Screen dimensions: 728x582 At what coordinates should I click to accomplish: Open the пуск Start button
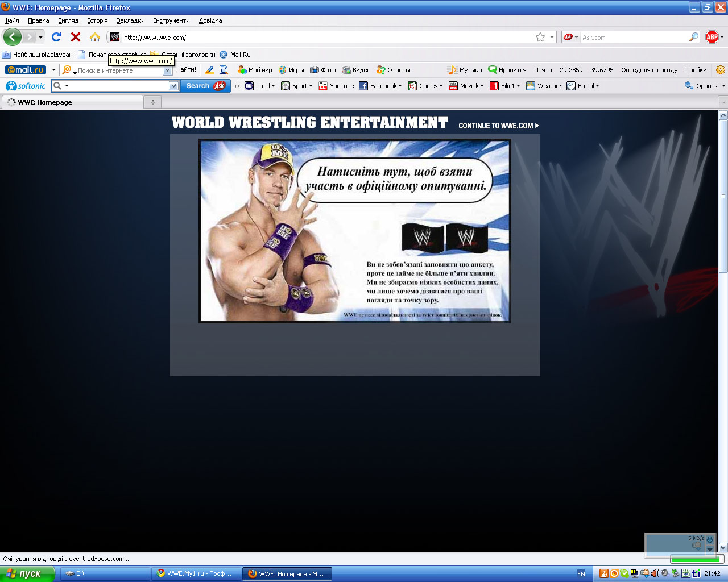click(x=27, y=574)
